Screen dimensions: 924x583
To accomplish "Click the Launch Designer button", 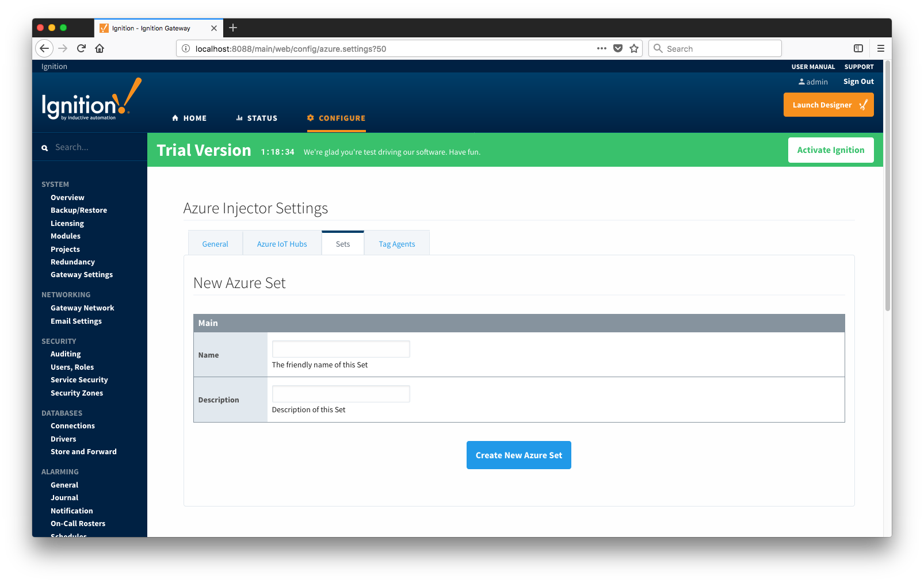I will 828,105.
